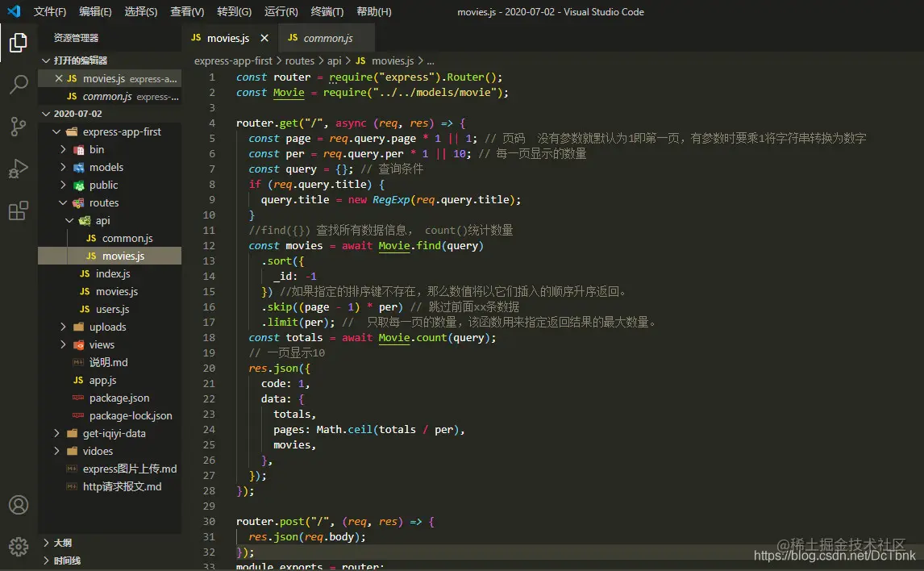The height and width of the screenshot is (571, 924).
Task: Close the movies.js editor tab
Action: pyautogui.click(x=264, y=38)
